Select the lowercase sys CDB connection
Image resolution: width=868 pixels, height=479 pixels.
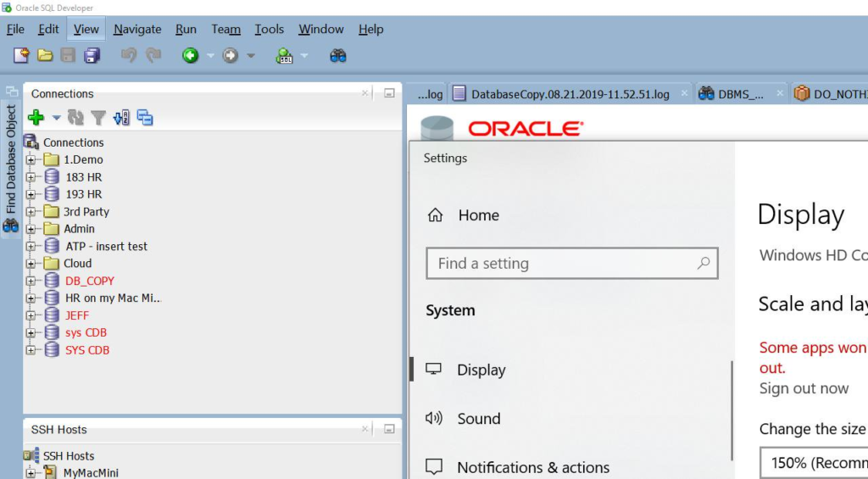coord(86,332)
